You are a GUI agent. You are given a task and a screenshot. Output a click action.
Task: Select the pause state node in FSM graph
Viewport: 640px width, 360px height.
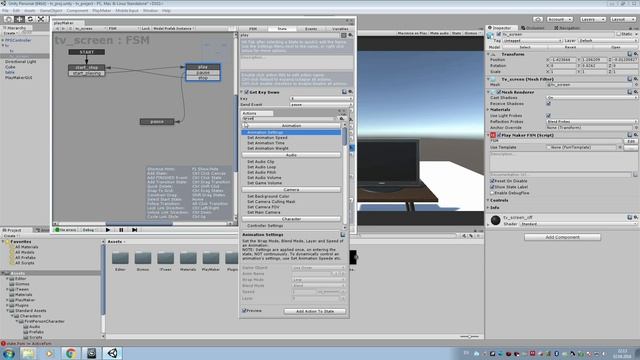(157, 122)
